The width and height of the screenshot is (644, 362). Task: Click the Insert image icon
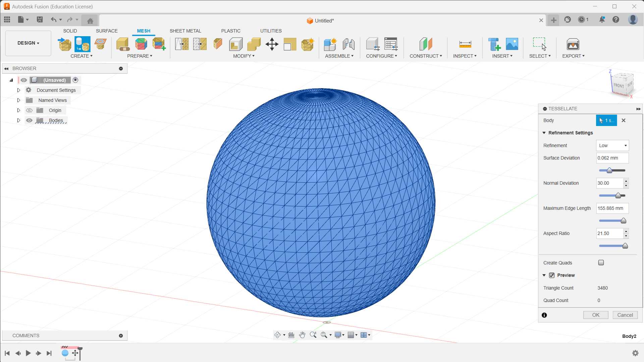click(512, 44)
